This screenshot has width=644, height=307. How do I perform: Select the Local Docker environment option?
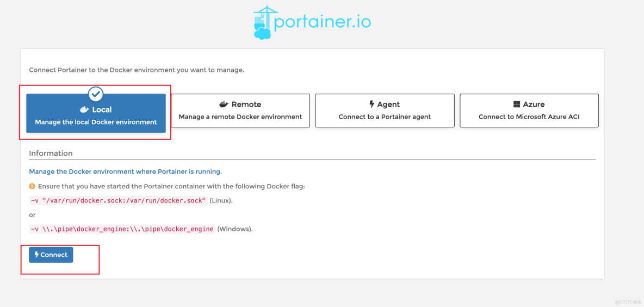click(96, 113)
